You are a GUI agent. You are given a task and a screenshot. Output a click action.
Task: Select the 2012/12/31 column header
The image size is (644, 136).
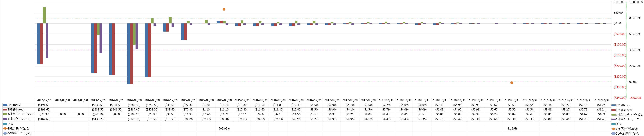(x=44, y=100)
